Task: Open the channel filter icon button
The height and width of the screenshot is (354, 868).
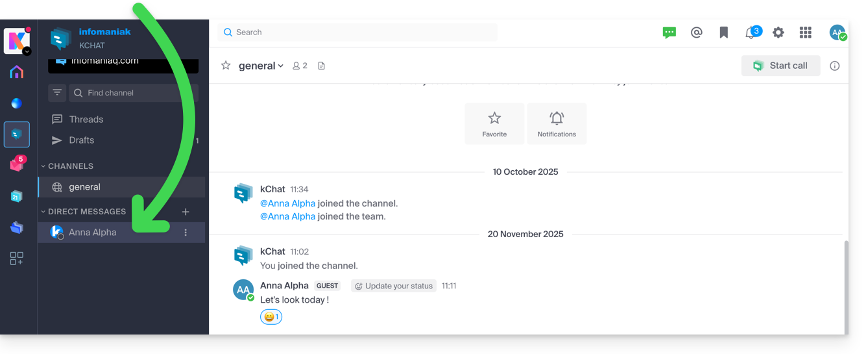Action: click(57, 93)
